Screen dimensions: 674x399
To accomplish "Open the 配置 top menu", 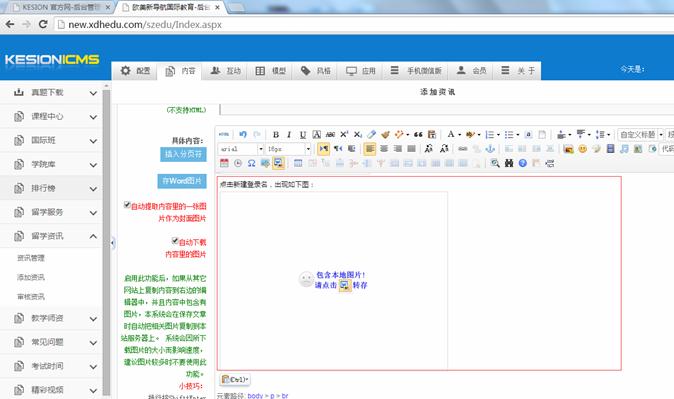I will (135, 71).
